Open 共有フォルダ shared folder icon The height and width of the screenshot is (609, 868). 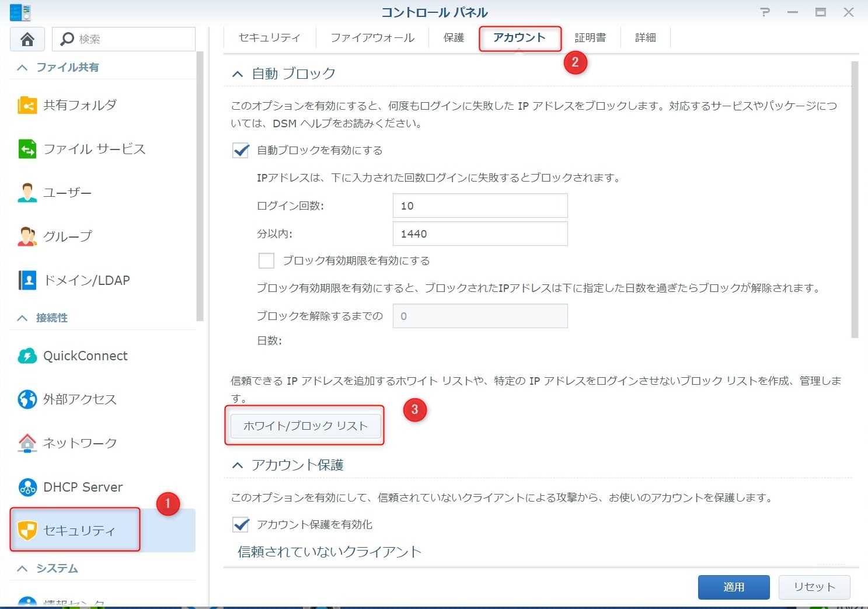click(27, 105)
